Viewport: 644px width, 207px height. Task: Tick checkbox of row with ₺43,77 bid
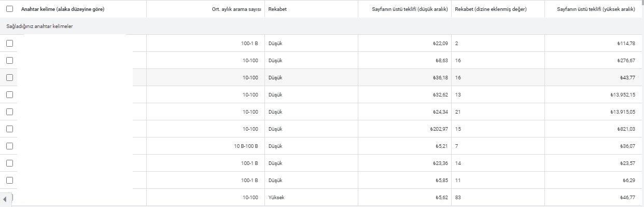9,77
